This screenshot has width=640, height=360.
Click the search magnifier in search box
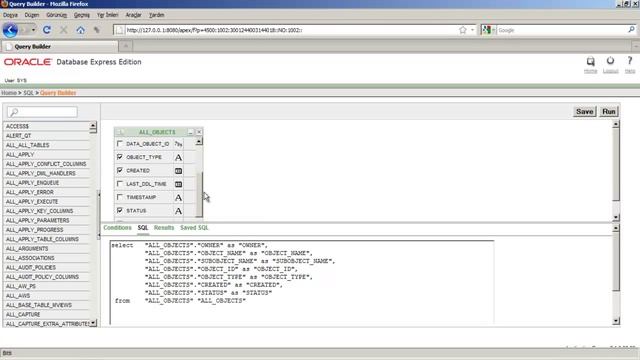[x=631, y=30]
